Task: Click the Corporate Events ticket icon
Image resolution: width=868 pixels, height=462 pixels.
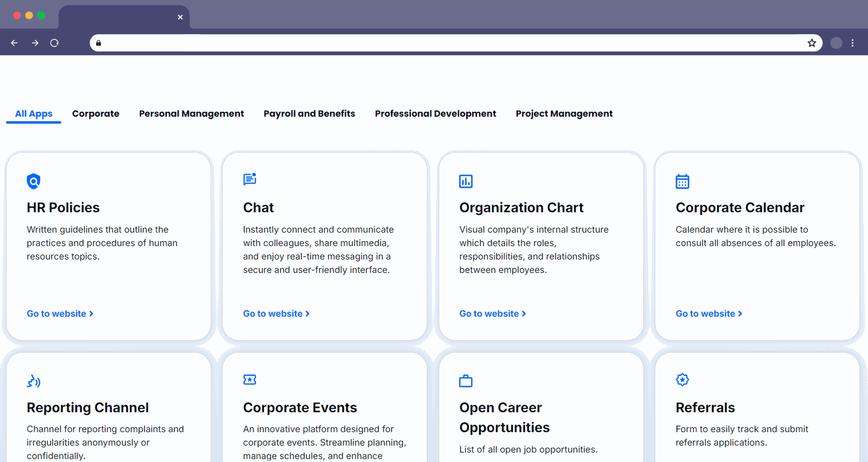Action: click(x=250, y=380)
